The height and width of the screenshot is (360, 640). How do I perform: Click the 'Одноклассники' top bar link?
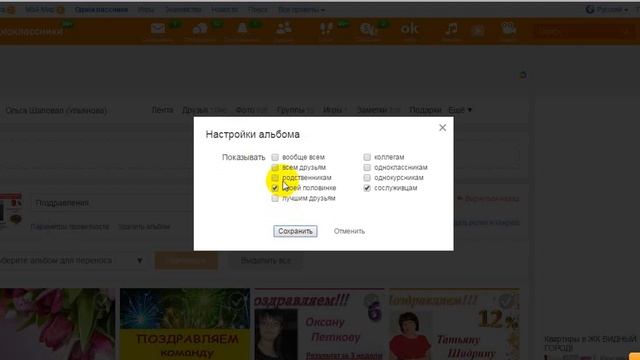(101, 9)
